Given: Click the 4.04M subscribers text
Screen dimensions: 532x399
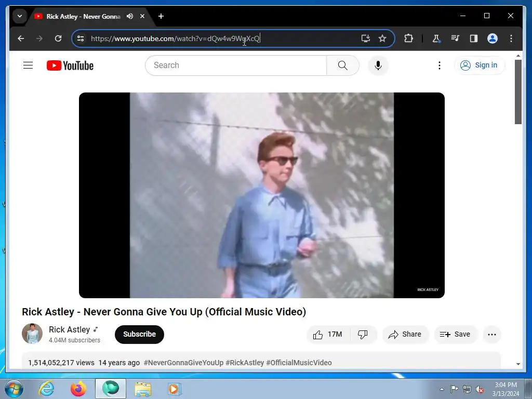Looking at the screenshot, I should tap(75, 340).
